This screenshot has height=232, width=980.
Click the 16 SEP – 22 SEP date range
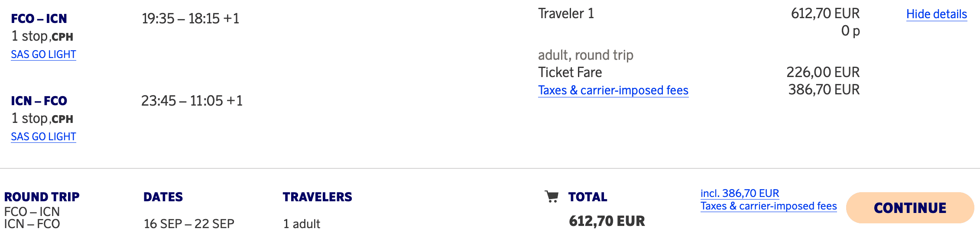coord(189,224)
